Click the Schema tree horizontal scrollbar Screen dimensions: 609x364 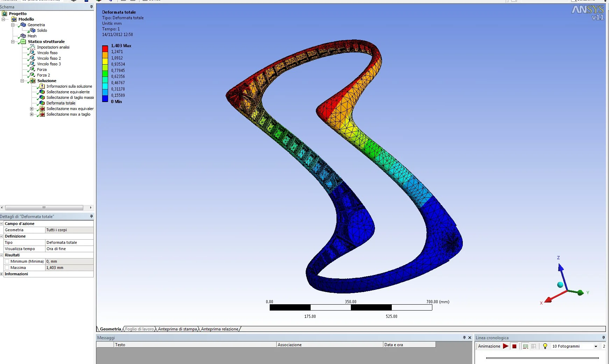tap(44, 208)
